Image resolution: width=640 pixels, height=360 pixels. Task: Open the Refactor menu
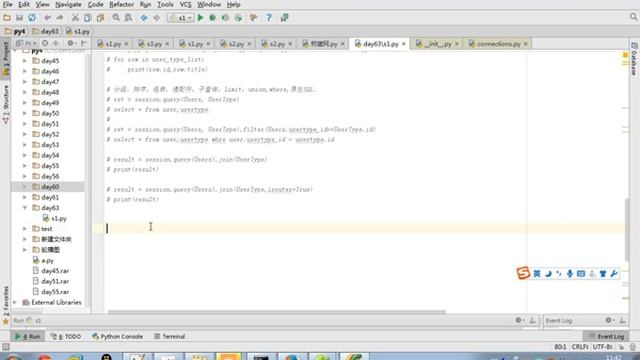pyautogui.click(x=121, y=4)
